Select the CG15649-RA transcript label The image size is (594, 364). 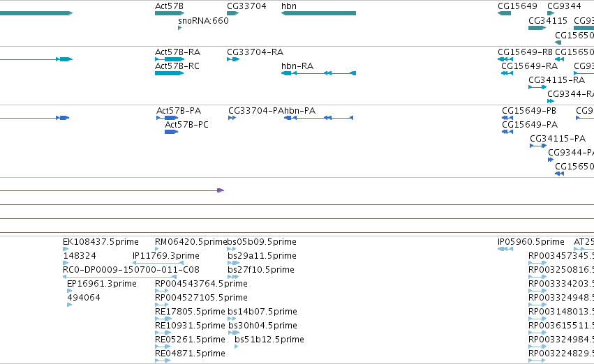[x=530, y=66]
